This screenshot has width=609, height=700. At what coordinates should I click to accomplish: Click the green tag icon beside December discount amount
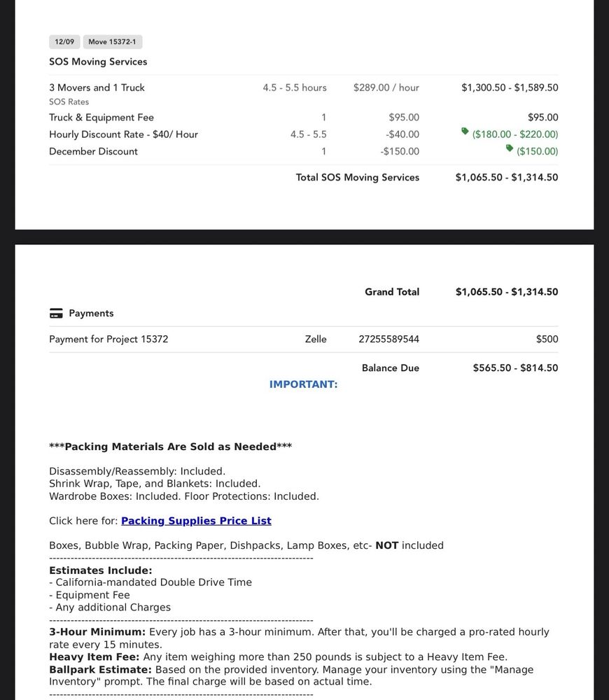[x=510, y=148]
